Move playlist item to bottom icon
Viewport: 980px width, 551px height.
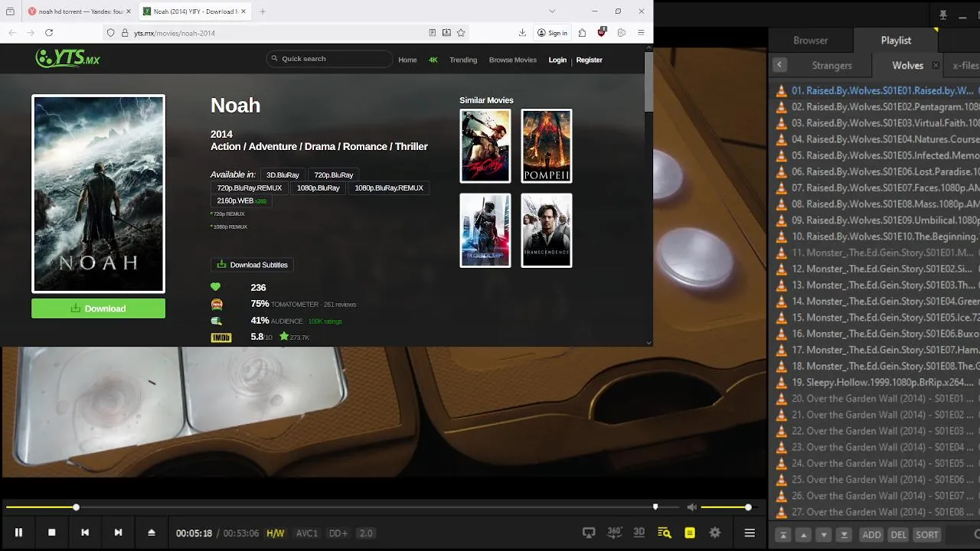(x=844, y=534)
